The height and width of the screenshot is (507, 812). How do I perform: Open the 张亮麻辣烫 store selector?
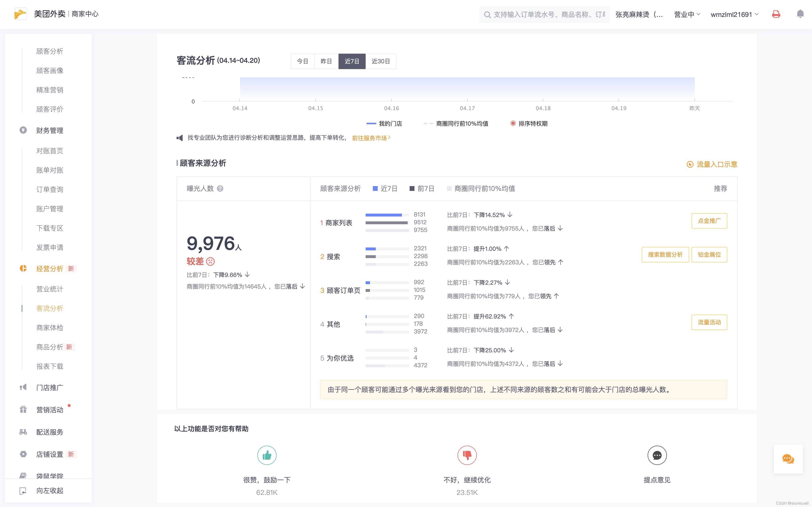tap(639, 14)
